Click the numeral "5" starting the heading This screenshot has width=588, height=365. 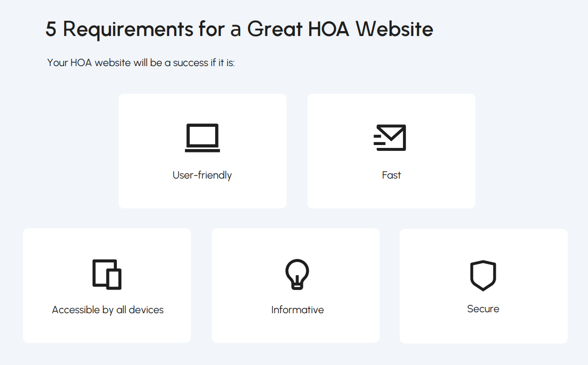[x=51, y=29]
